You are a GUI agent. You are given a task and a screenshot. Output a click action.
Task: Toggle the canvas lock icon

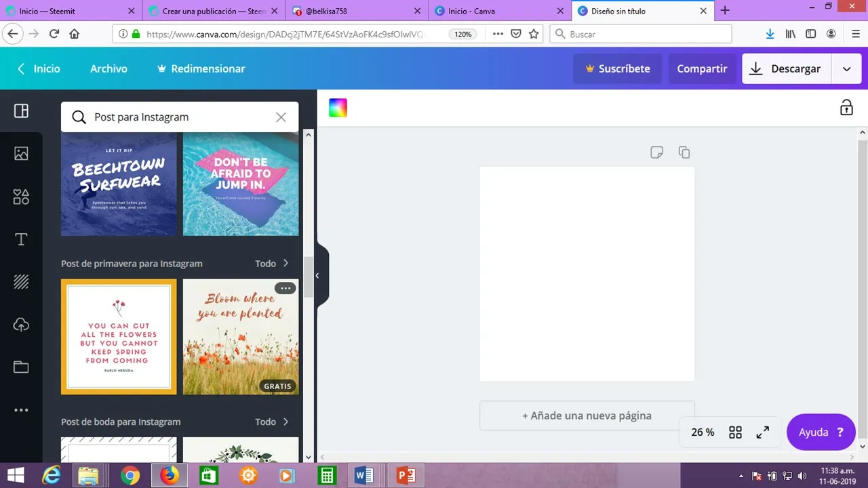846,108
